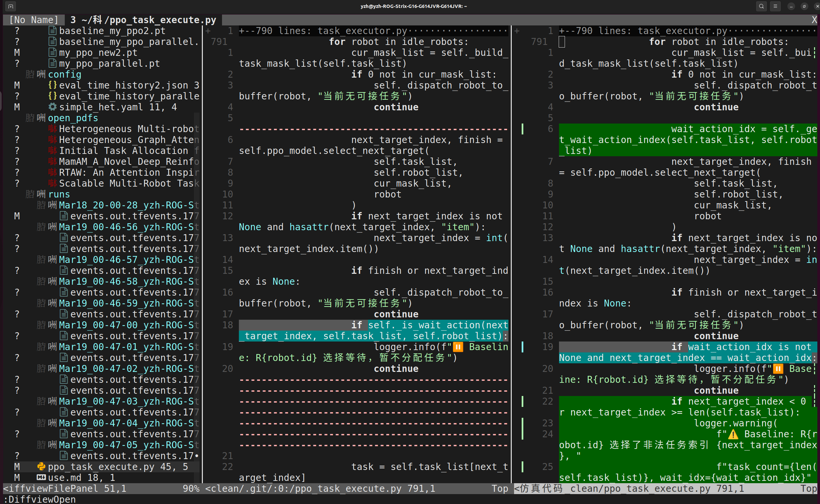Click the new tab icon in terminal title bar
820x504 pixels.
click(x=11, y=6)
